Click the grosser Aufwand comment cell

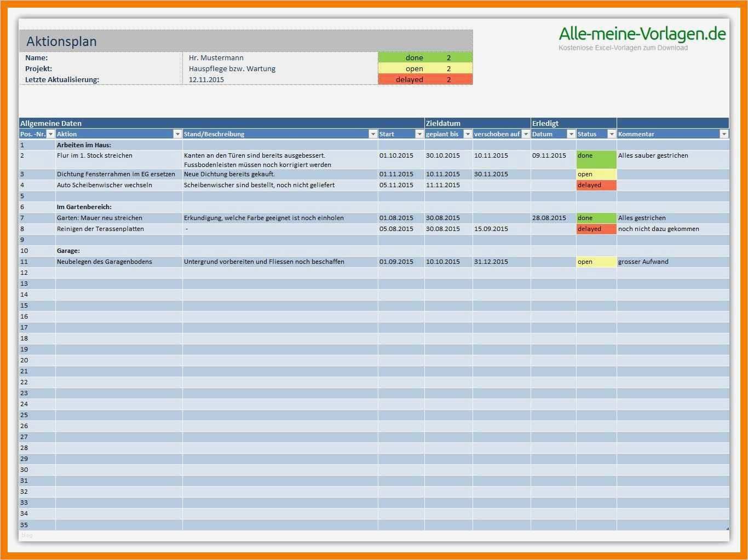pos(672,262)
